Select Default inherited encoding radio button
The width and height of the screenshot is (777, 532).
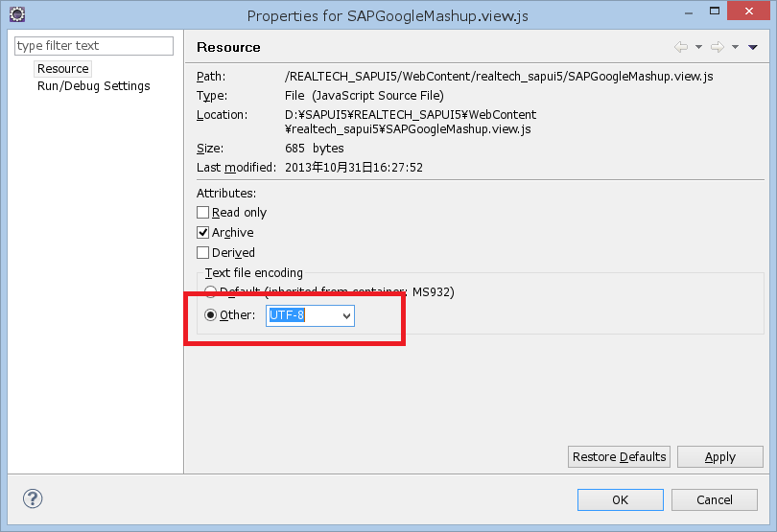pos(211,291)
